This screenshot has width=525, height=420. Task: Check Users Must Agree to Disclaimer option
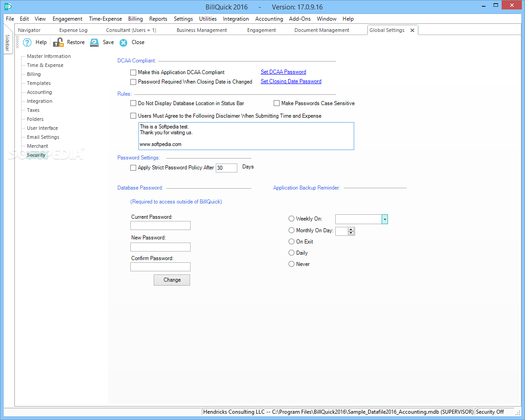pos(133,116)
